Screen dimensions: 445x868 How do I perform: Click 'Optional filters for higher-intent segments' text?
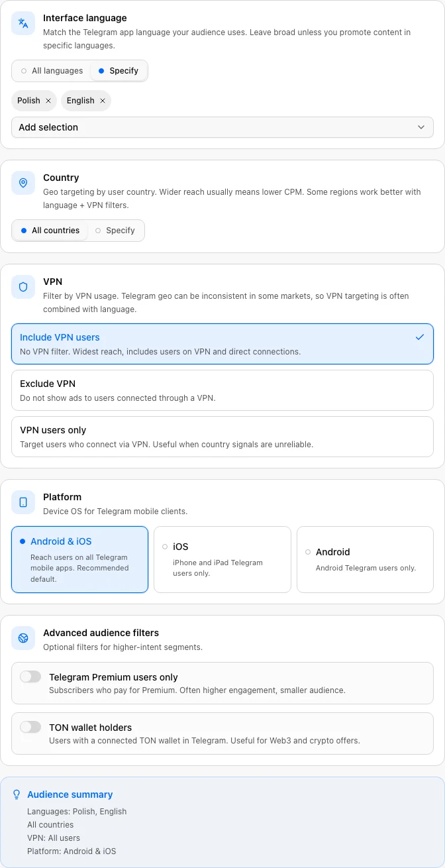(x=123, y=647)
